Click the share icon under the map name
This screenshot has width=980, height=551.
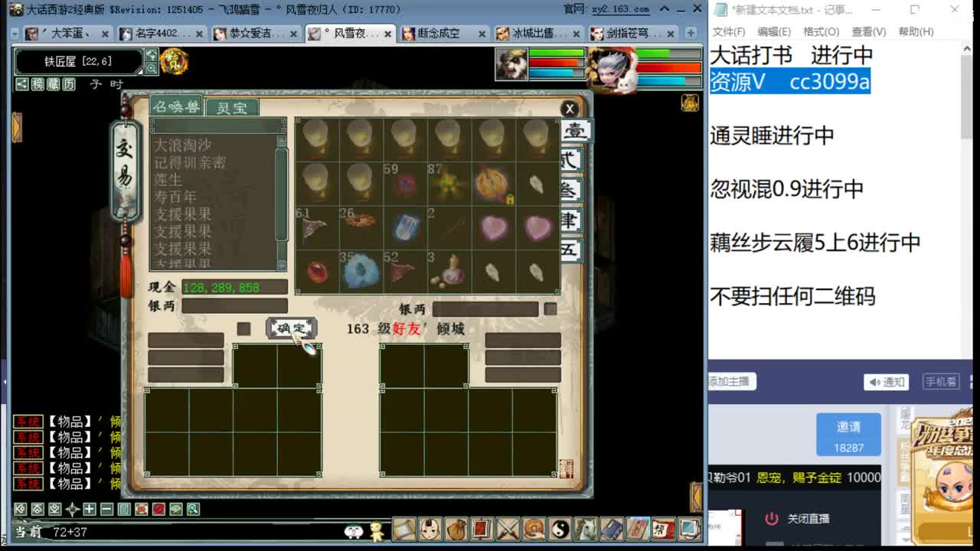click(21, 84)
